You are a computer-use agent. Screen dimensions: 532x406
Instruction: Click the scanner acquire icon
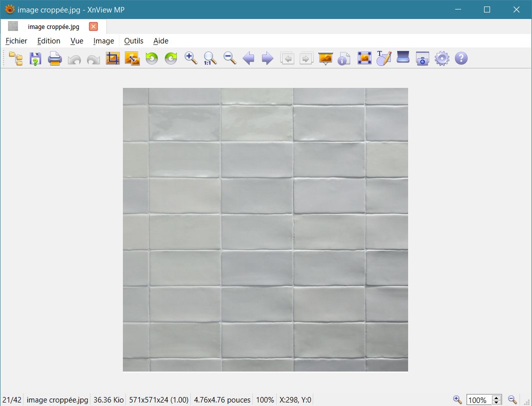click(403, 58)
